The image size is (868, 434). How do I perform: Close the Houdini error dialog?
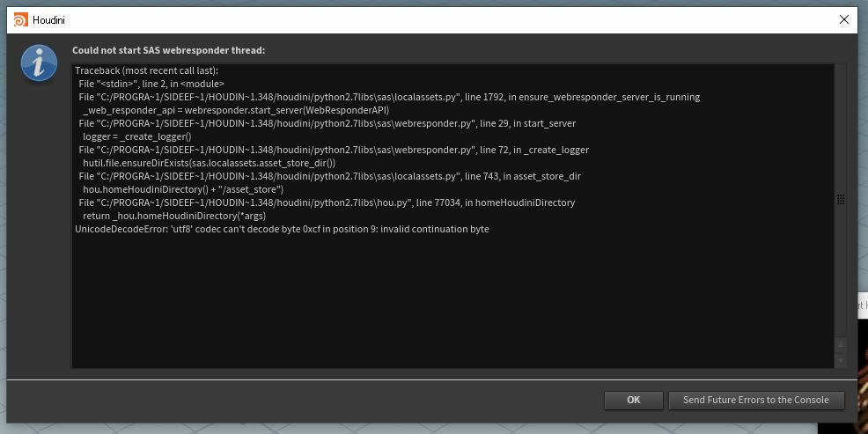pyautogui.click(x=844, y=20)
